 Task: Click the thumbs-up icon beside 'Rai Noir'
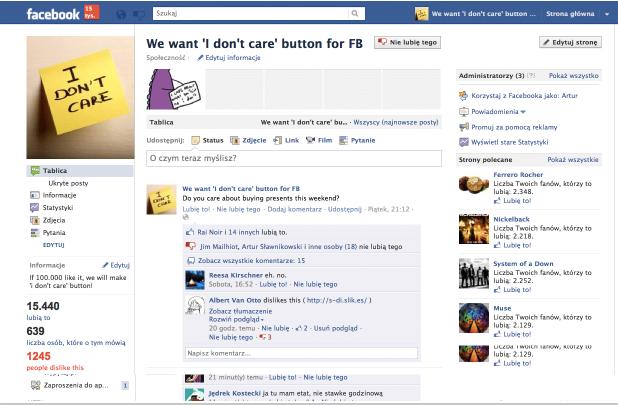(x=190, y=232)
